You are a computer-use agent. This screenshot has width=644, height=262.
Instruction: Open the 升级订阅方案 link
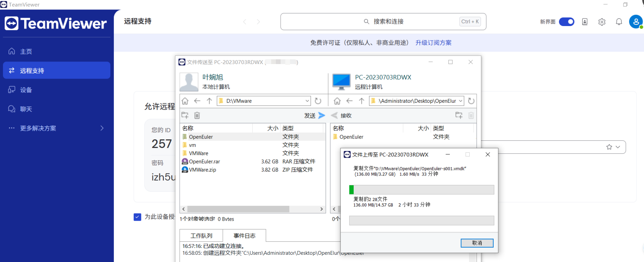point(433,43)
